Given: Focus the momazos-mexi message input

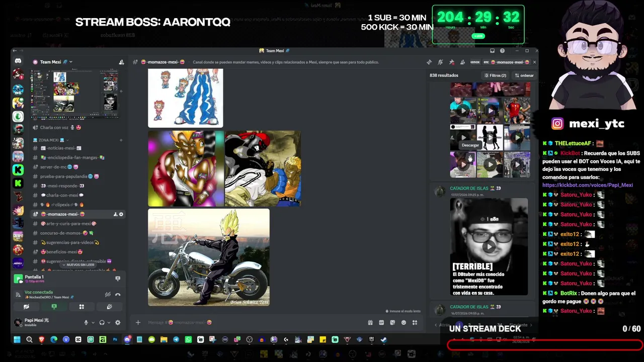Looking at the screenshot, I should 252,322.
